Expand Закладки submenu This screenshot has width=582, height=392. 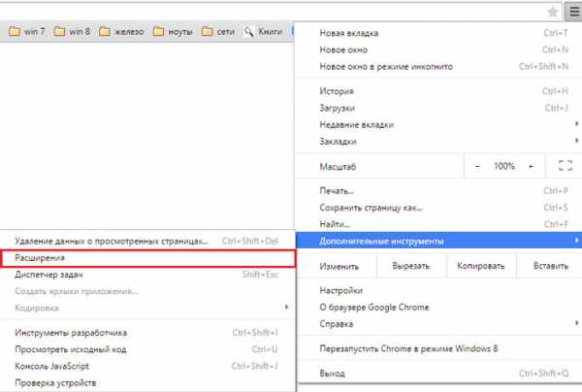pos(438,142)
